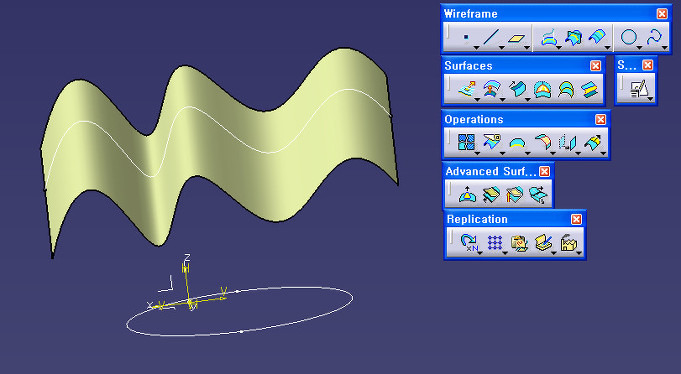Expand the Point tool dropdown arrow
Viewport: 681px width, 374px height.
point(476,47)
